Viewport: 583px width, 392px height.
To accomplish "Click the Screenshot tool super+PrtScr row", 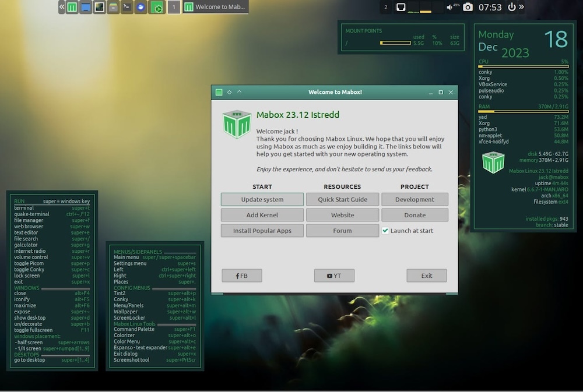I will pos(154,360).
